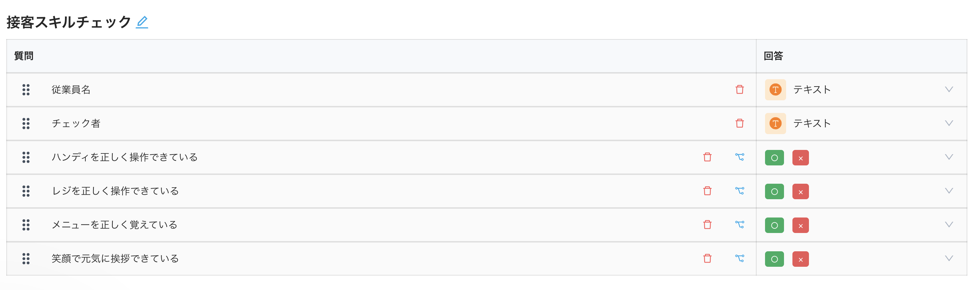
Task: Click branch icon for メニューを正しく覚えている
Action: pos(739,225)
